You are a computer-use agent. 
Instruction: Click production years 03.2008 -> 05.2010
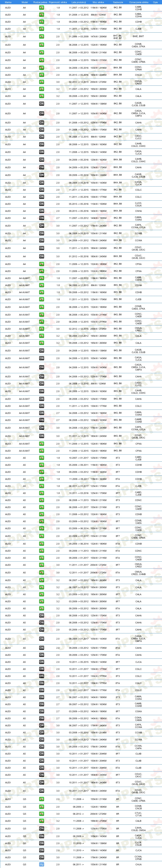(x=79, y=733)
